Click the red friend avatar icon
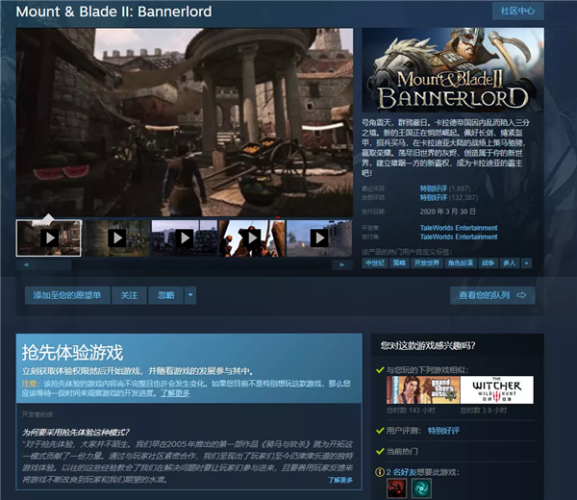The width and height of the screenshot is (577, 500). (397, 488)
